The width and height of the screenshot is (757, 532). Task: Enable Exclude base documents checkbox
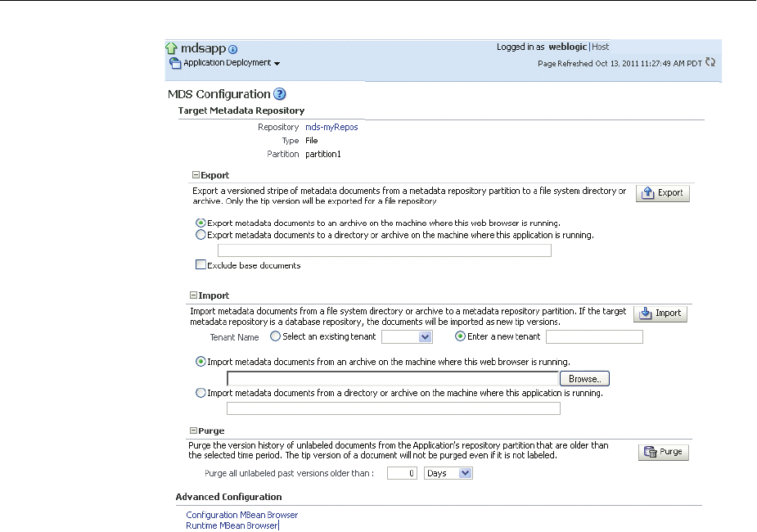[201, 264]
